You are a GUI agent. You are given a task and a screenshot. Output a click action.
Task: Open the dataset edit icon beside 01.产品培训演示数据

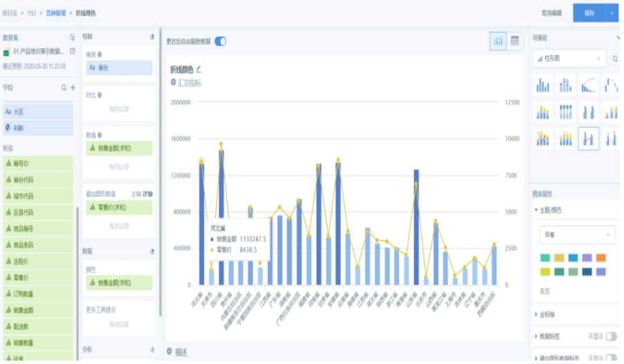tap(73, 51)
